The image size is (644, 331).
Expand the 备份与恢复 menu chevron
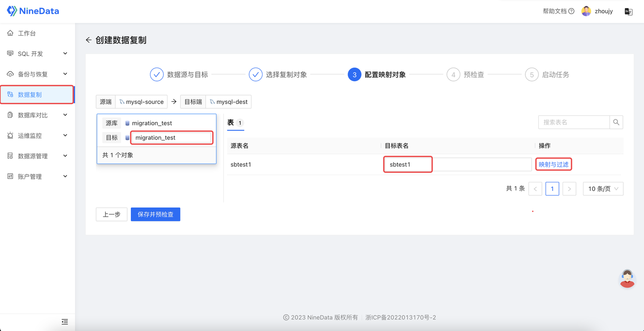point(65,74)
